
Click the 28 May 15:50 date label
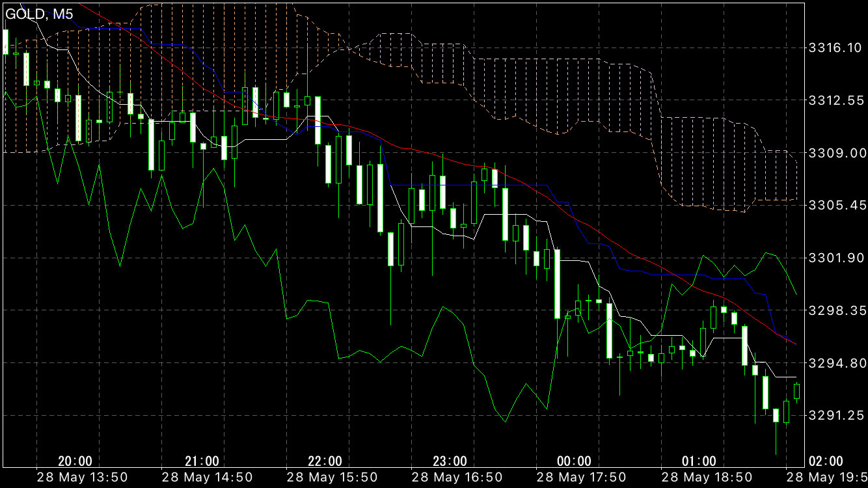point(332,478)
